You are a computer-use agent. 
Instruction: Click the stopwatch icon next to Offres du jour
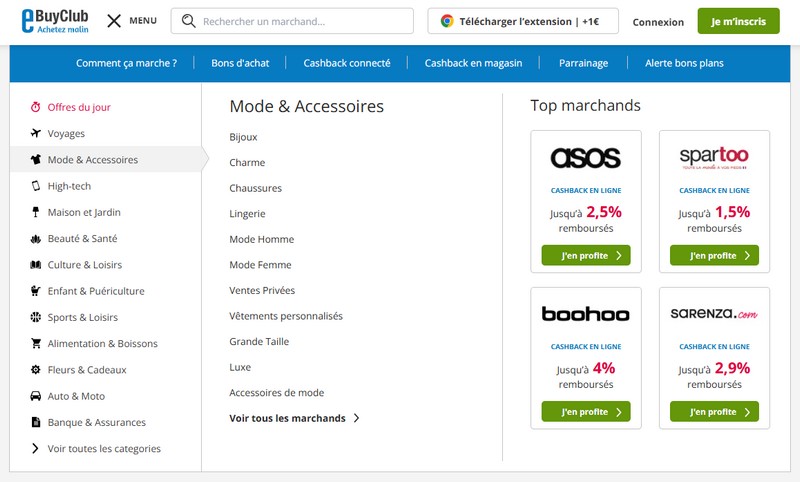(x=35, y=107)
